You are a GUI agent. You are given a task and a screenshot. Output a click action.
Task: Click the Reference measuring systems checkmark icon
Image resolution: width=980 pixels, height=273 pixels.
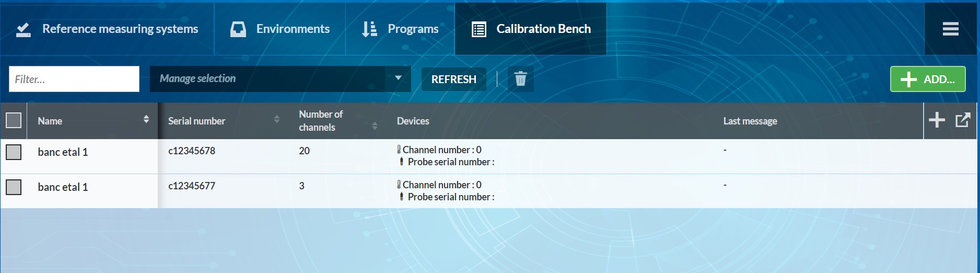[23, 29]
